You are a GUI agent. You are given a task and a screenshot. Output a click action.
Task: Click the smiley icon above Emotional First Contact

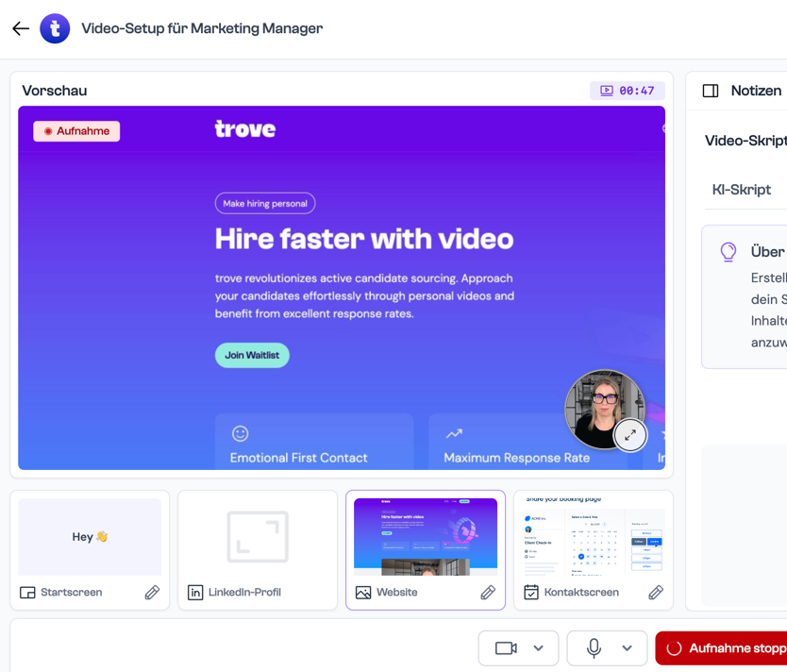click(240, 433)
